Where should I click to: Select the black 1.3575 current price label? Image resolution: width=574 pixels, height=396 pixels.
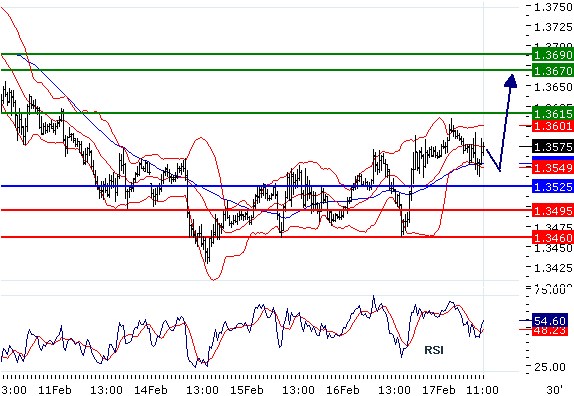[553, 147]
